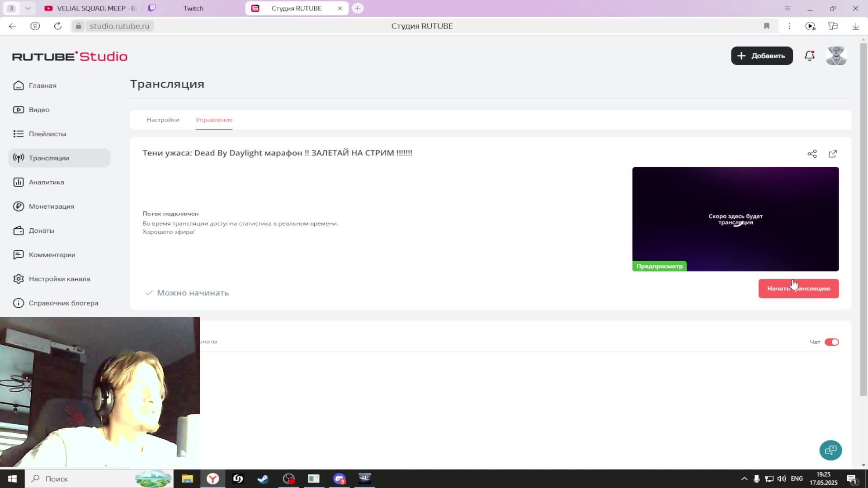The image size is (868, 488).
Task: Open the notifications bell
Action: pyautogui.click(x=809, y=56)
